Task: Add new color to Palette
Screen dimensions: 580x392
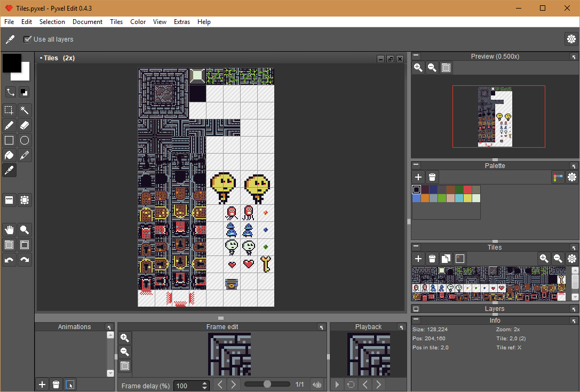Action: tap(418, 177)
